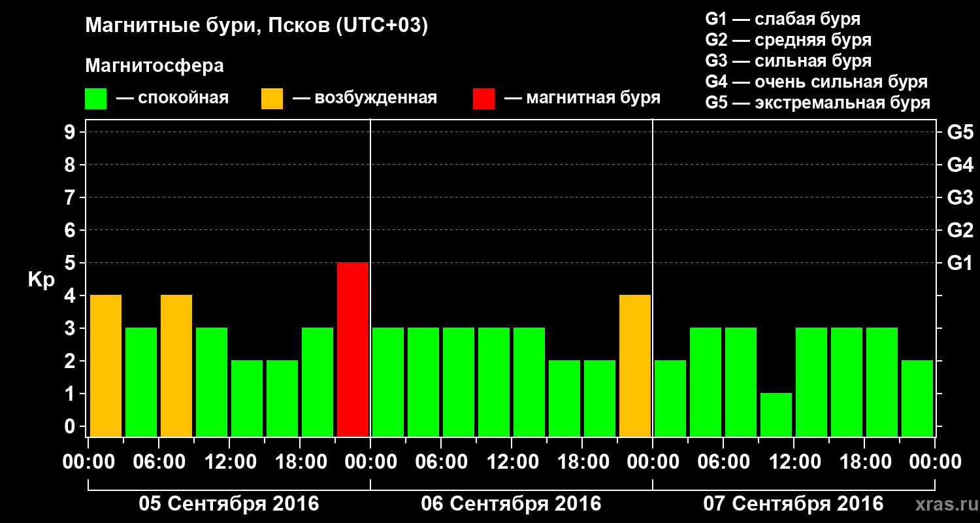Click the right-axis 'G3' label
Viewport: 980px width, 523px height.
[x=960, y=197]
